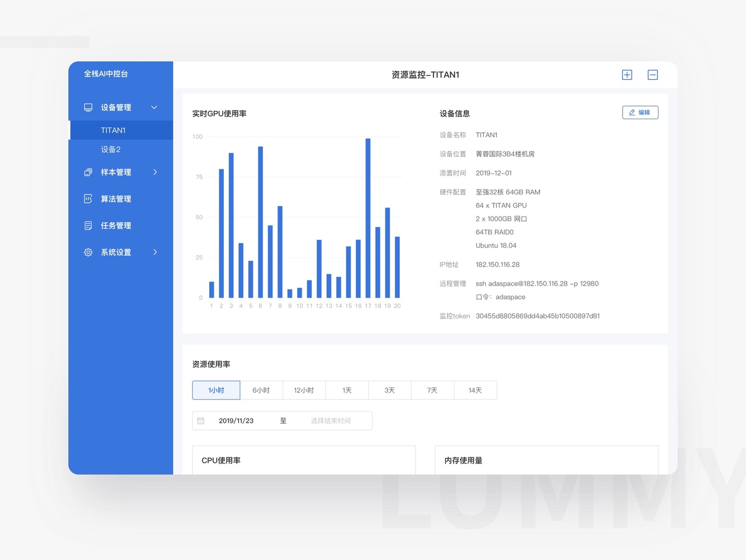Click the 青蓉国际3B4楼机房 location text
The height and width of the screenshot is (560, 746).
(x=505, y=154)
